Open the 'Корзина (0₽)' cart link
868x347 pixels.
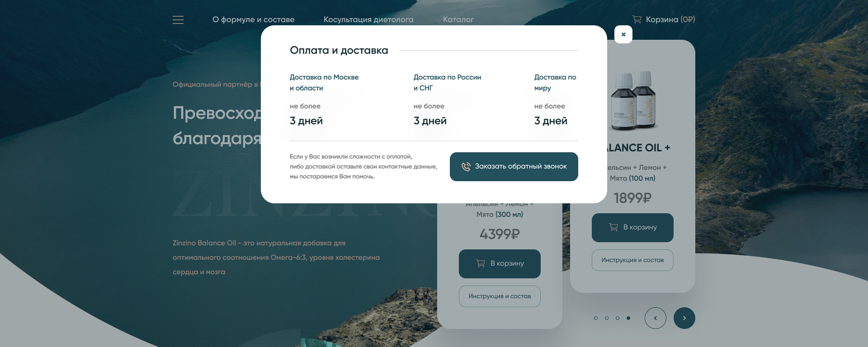point(664,19)
